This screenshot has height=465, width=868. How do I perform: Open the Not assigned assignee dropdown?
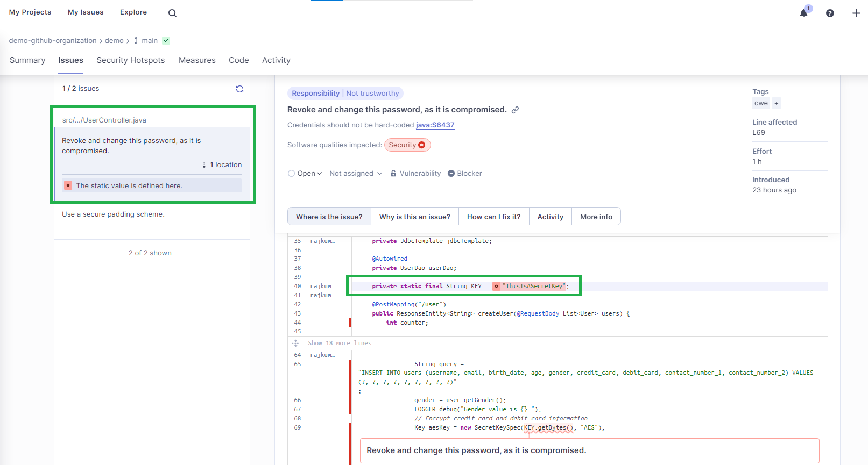(356, 174)
